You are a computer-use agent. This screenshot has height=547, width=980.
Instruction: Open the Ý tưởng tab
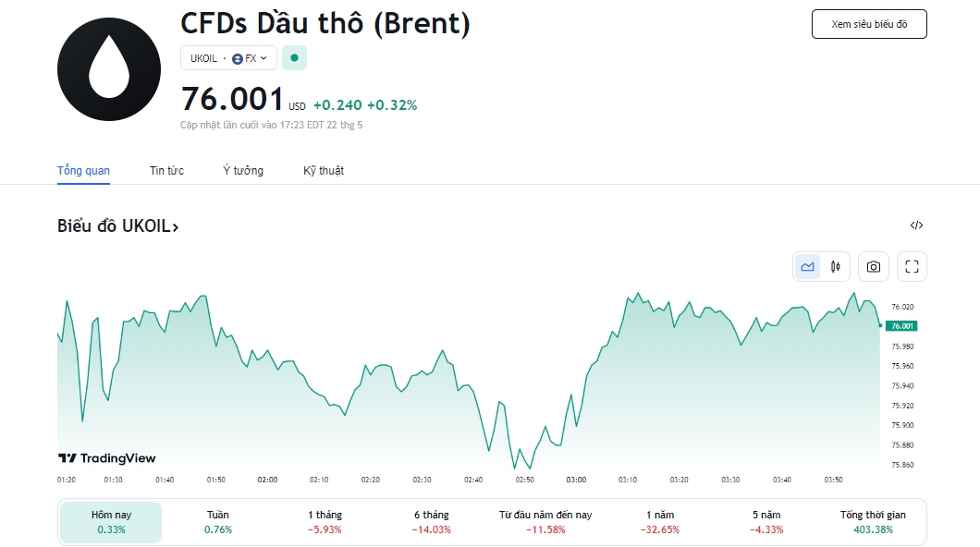pos(243,171)
